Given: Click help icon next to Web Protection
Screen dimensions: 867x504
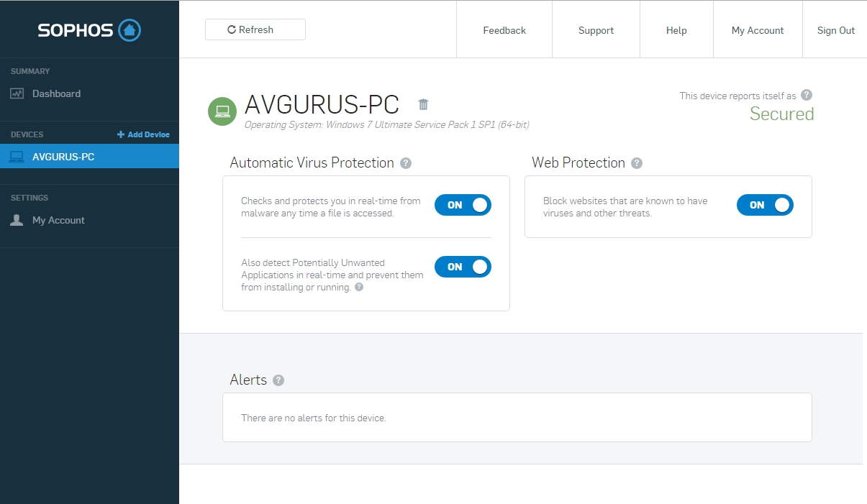Looking at the screenshot, I should [637, 163].
